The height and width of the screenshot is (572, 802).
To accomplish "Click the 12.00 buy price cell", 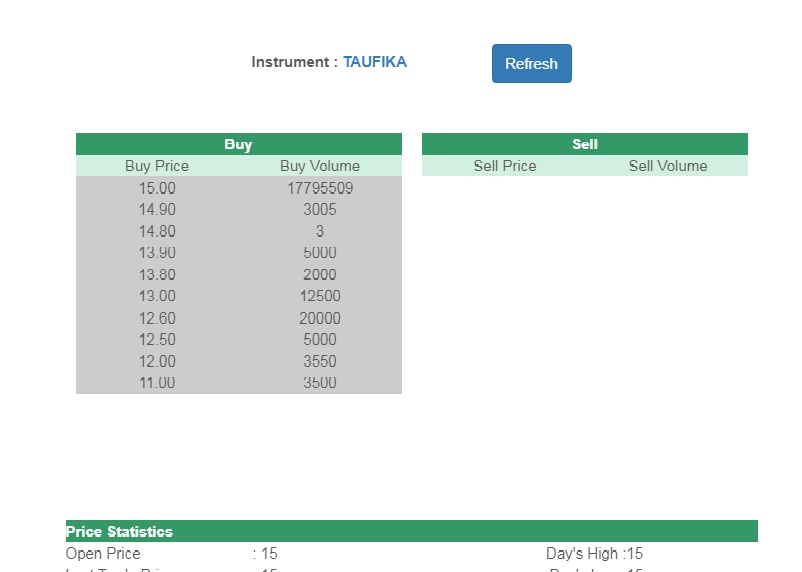I will 157,361.
